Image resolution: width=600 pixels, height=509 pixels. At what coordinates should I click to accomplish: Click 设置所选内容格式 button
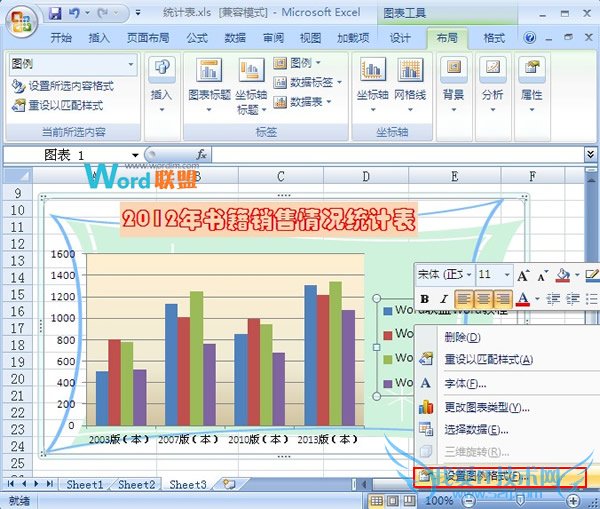(63, 86)
